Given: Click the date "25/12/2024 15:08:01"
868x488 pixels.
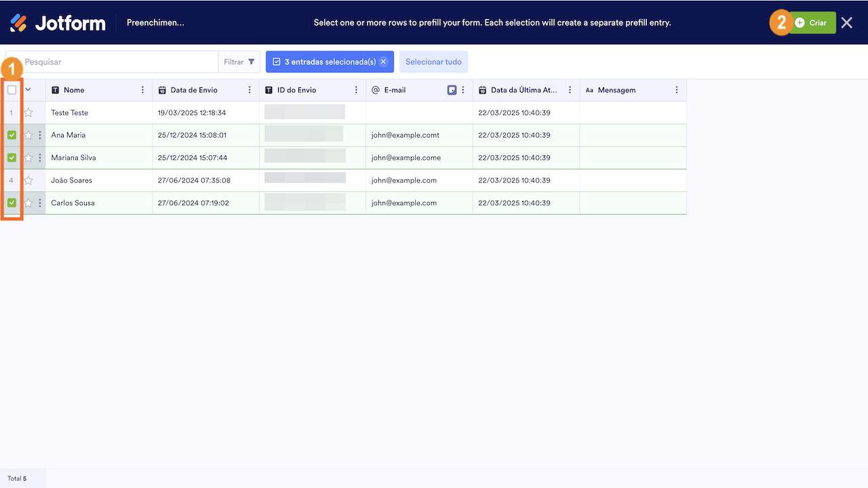Looking at the screenshot, I should point(192,135).
